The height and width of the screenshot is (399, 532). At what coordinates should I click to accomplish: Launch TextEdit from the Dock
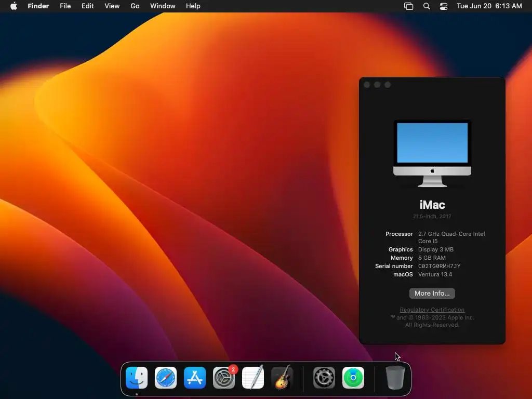[x=253, y=378]
